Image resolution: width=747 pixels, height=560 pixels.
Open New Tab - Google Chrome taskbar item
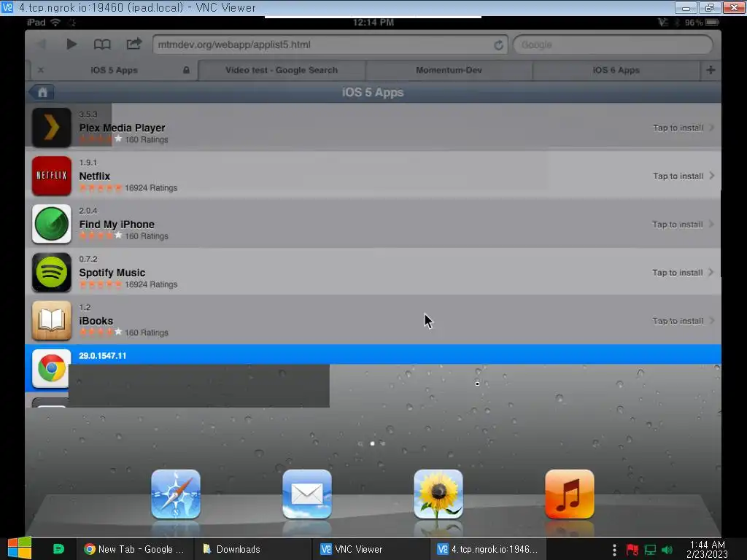(x=135, y=549)
